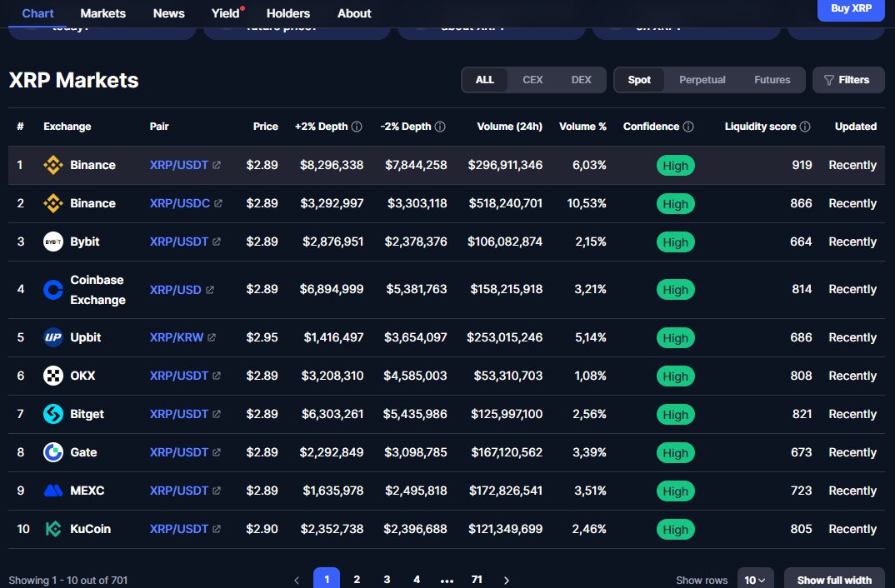The height and width of the screenshot is (588, 895).
Task: Select the Futures market type
Action: click(x=772, y=80)
